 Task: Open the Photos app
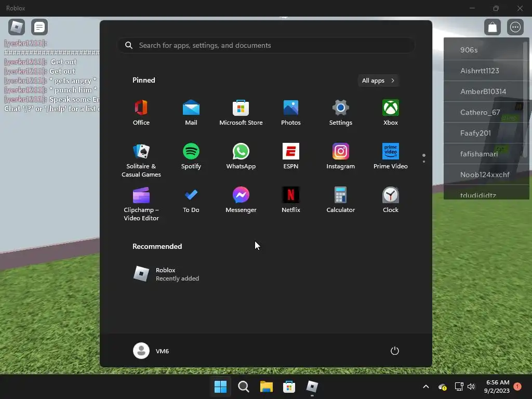pyautogui.click(x=291, y=113)
